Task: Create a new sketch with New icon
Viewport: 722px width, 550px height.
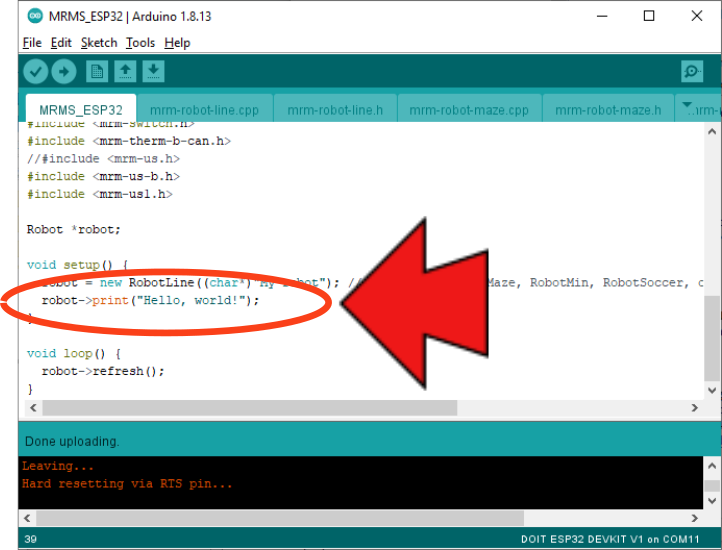Action: coord(97,71)
